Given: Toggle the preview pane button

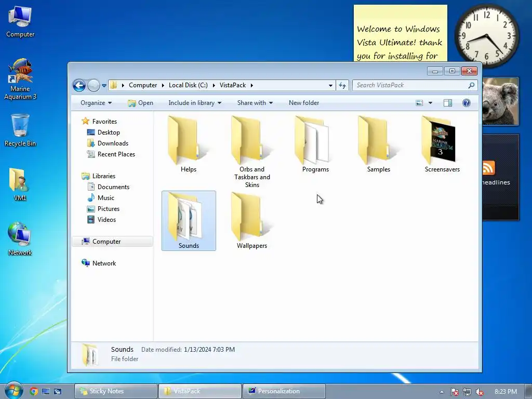Looking at the screenshot, I should tap(448, 103).
